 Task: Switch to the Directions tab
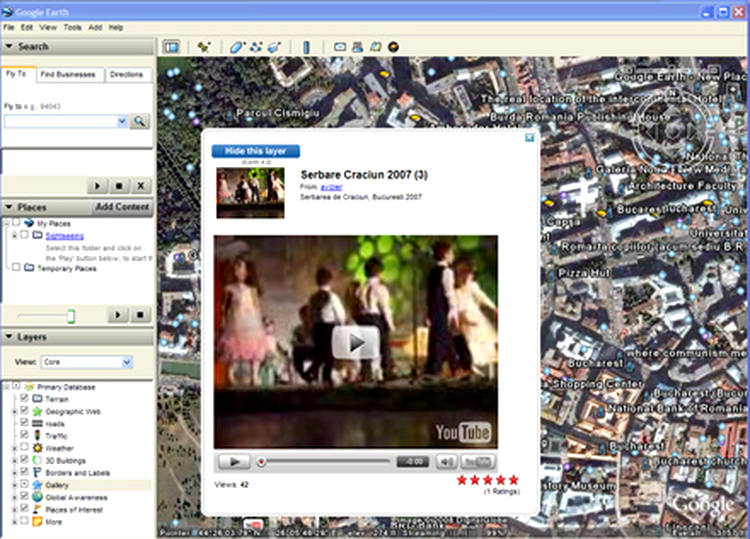tap(127, 75)
